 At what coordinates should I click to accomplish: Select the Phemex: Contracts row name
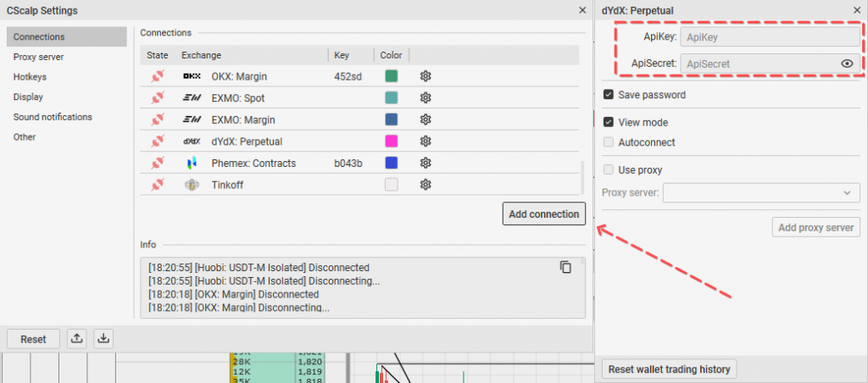253,164
